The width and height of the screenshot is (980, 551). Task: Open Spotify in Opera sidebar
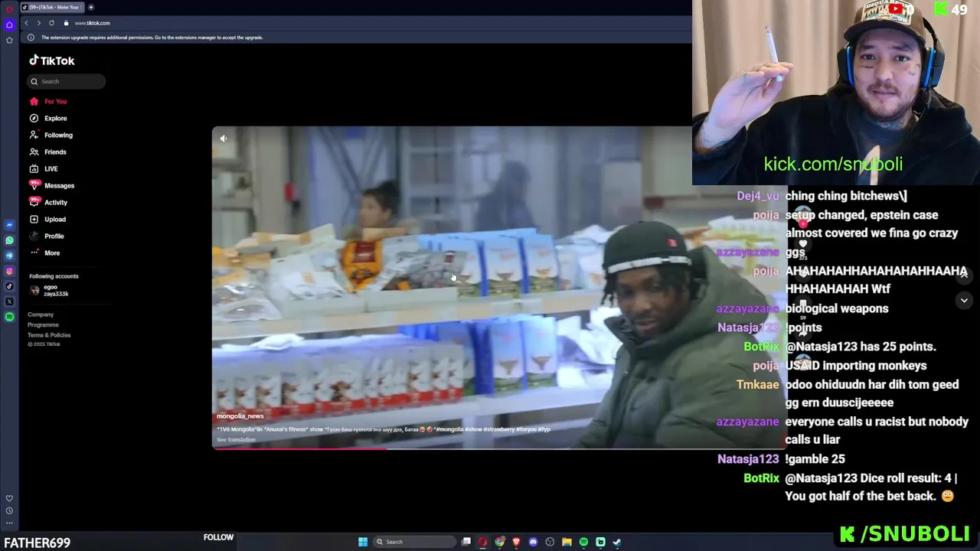point(9,317)
